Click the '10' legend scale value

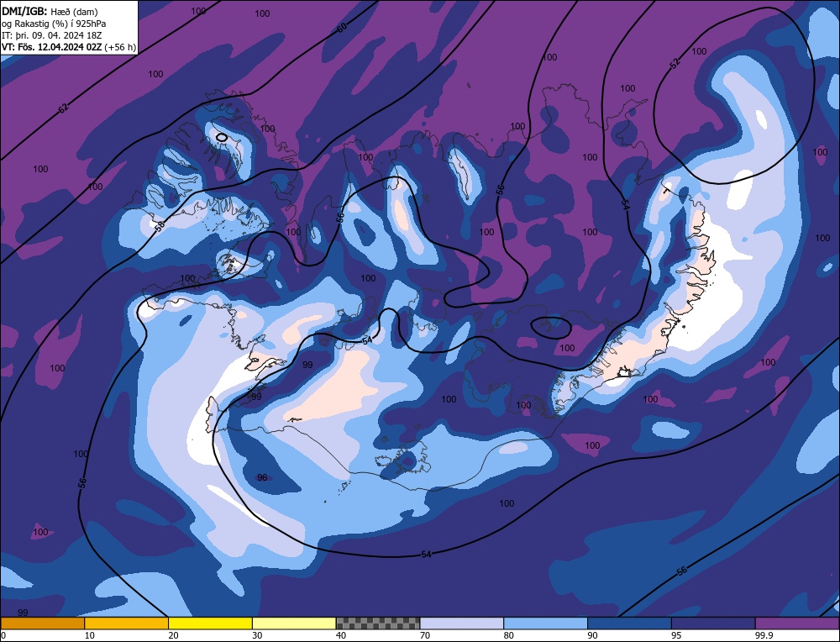click(89, 635)
